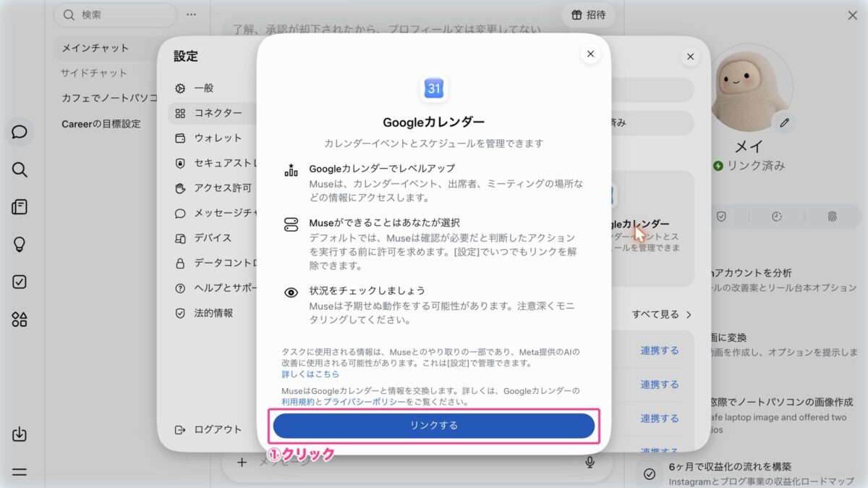The width and height of the screenshot is (868, 488).
Task: Open the 詳しくはこちら link
Action: (x=310, y=374)
